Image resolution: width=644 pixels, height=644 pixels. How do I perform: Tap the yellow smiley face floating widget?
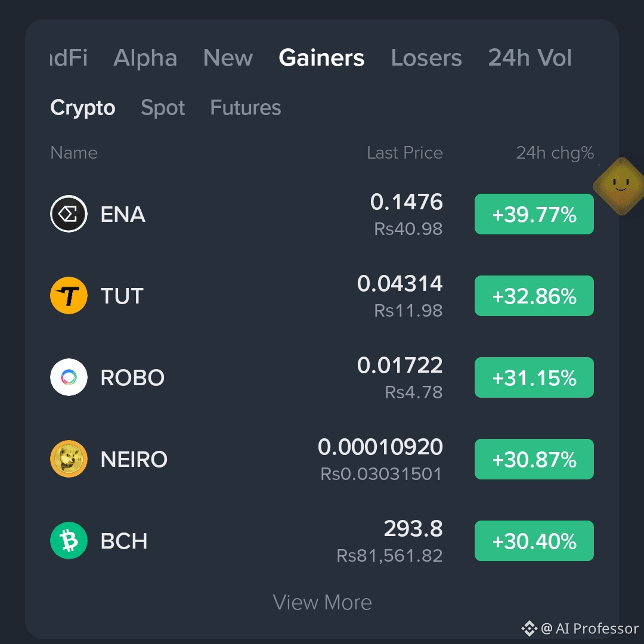[x=621, y=185]
